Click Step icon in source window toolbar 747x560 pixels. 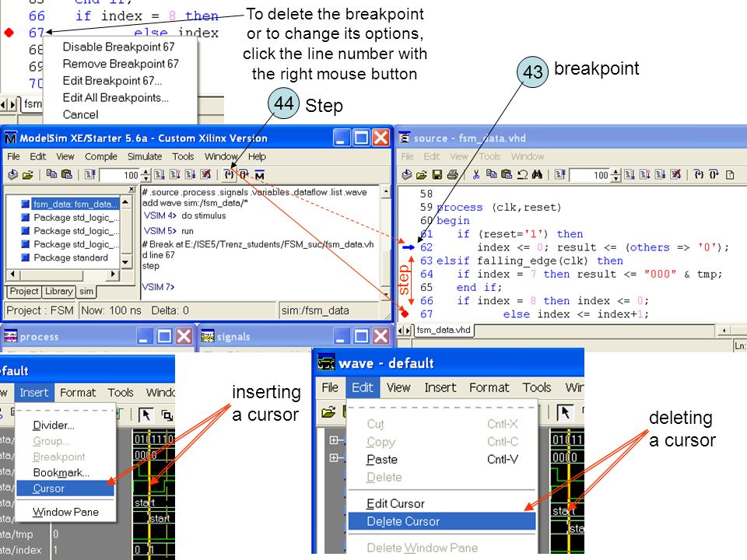699,175
